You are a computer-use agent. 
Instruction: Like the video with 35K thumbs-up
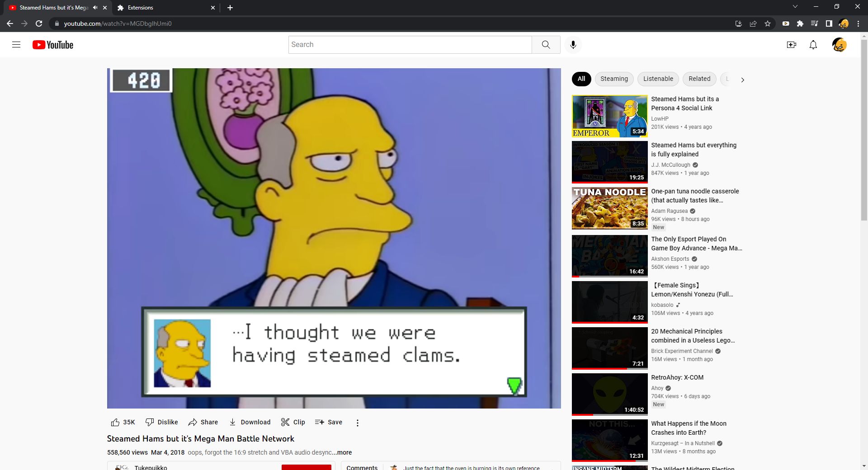coord(123,422)
